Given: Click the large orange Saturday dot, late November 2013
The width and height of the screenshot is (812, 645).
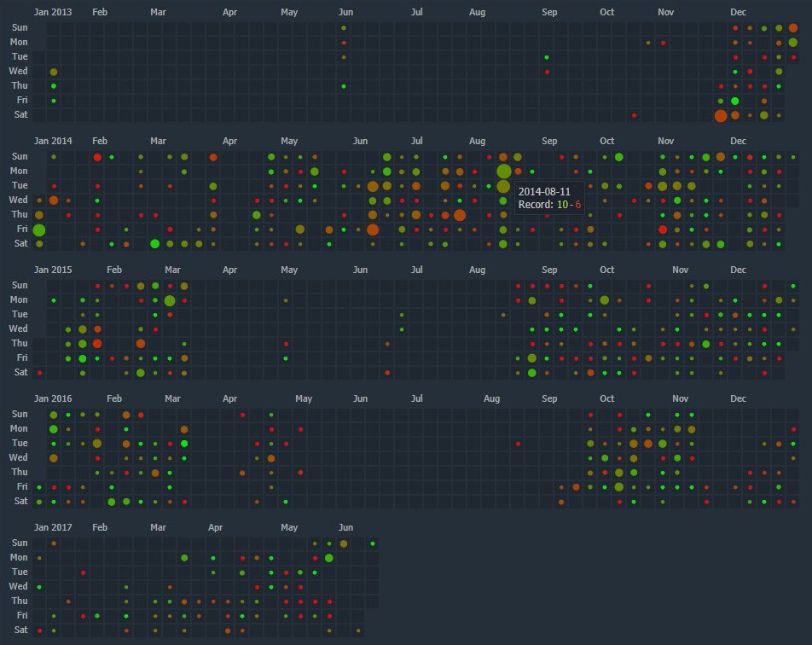Looking at the screenshot, I should [721, 116].
